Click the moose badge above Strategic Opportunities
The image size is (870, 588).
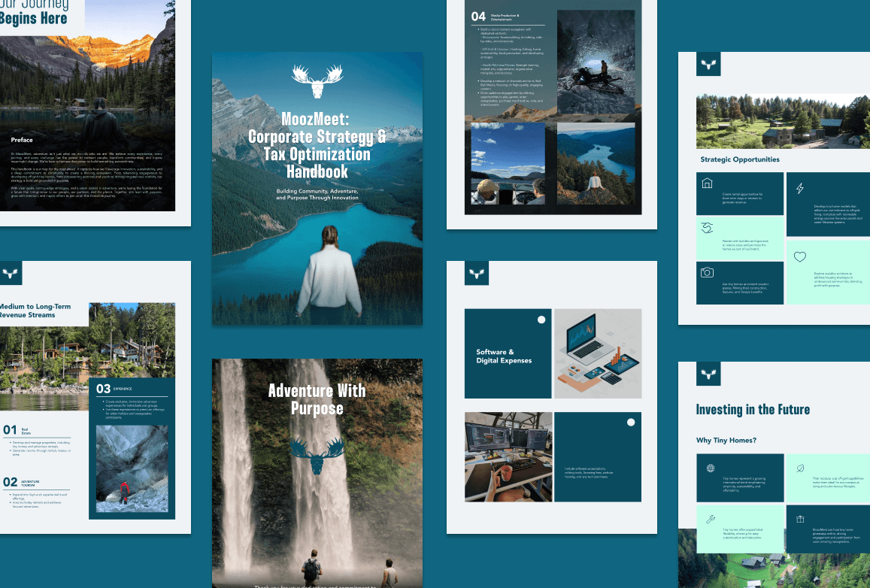708,64
